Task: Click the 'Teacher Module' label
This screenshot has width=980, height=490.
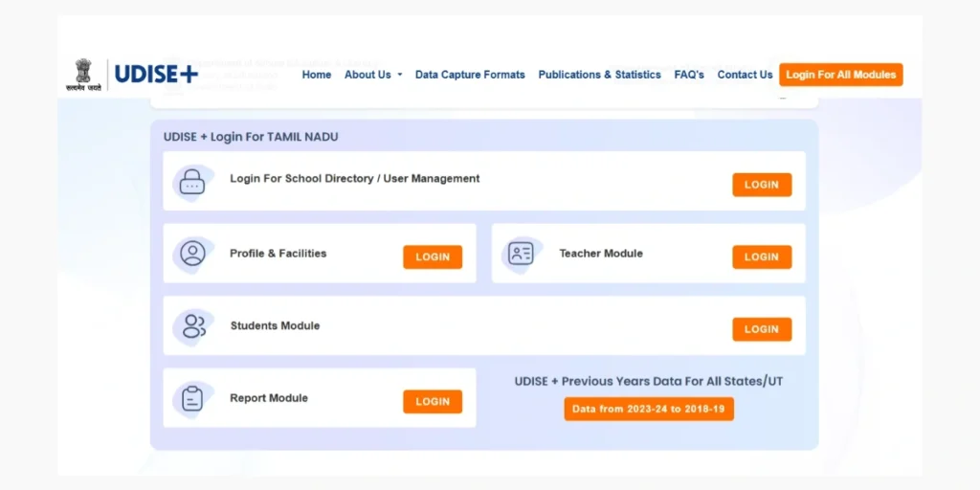Action: (601, 253)
